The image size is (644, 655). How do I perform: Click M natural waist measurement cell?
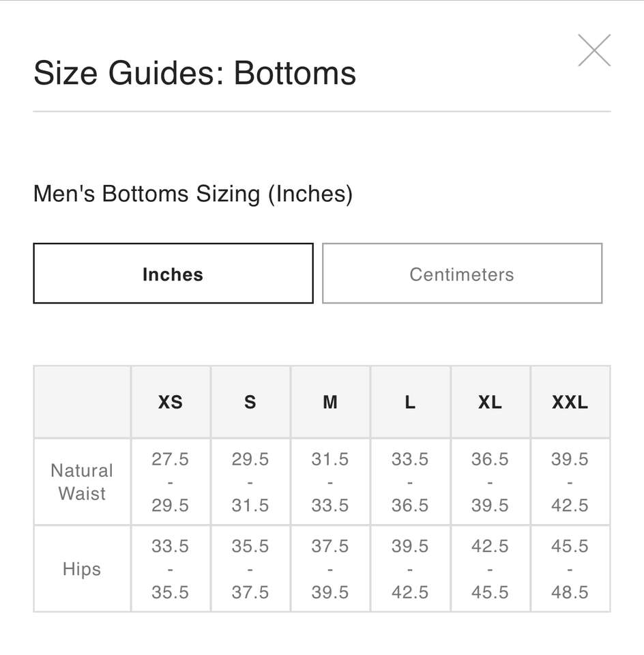pos(330,482)
